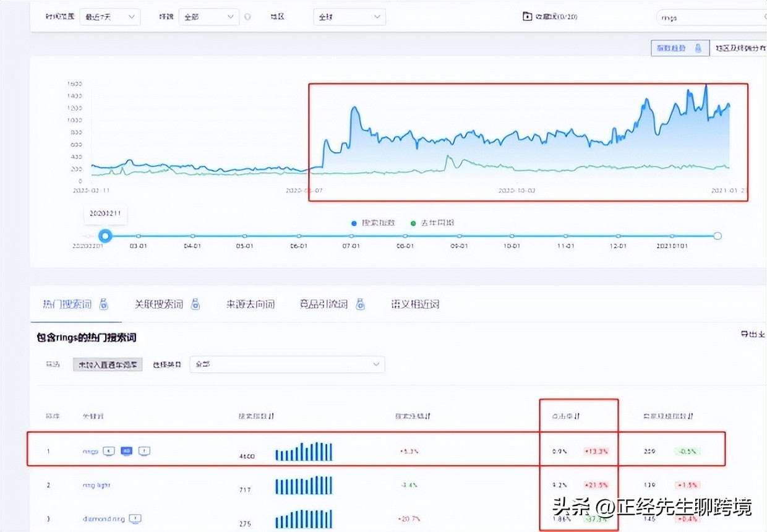Open the keyword link ring light
This screenshot has height=532, width=767.
point(96,485)
